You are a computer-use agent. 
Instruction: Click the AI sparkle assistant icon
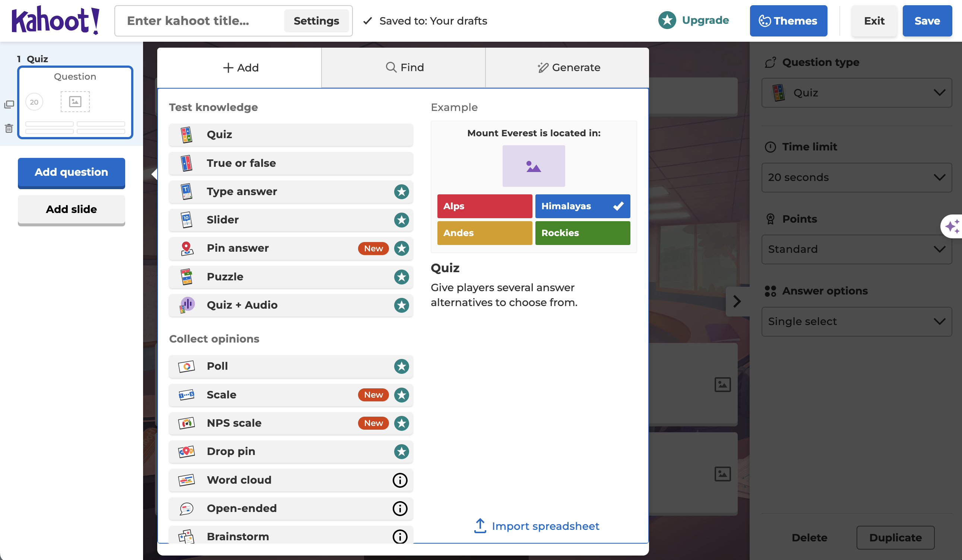[x=952, y=226]
